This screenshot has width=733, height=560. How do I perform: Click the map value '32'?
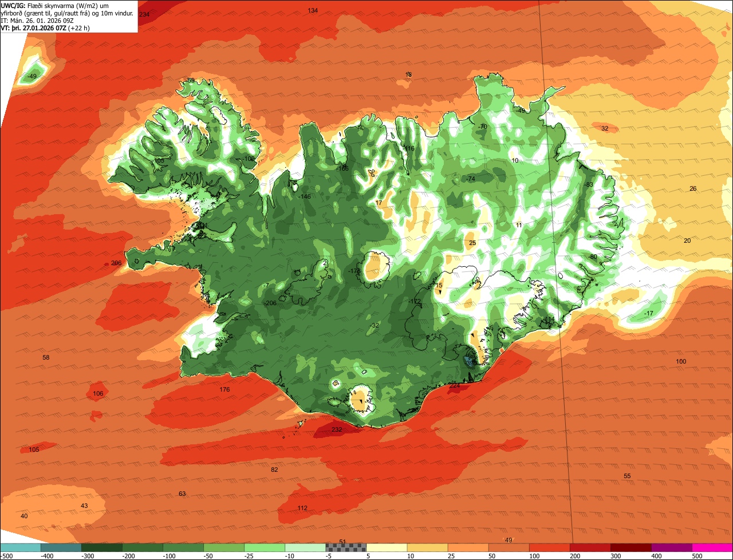[605, 129]
